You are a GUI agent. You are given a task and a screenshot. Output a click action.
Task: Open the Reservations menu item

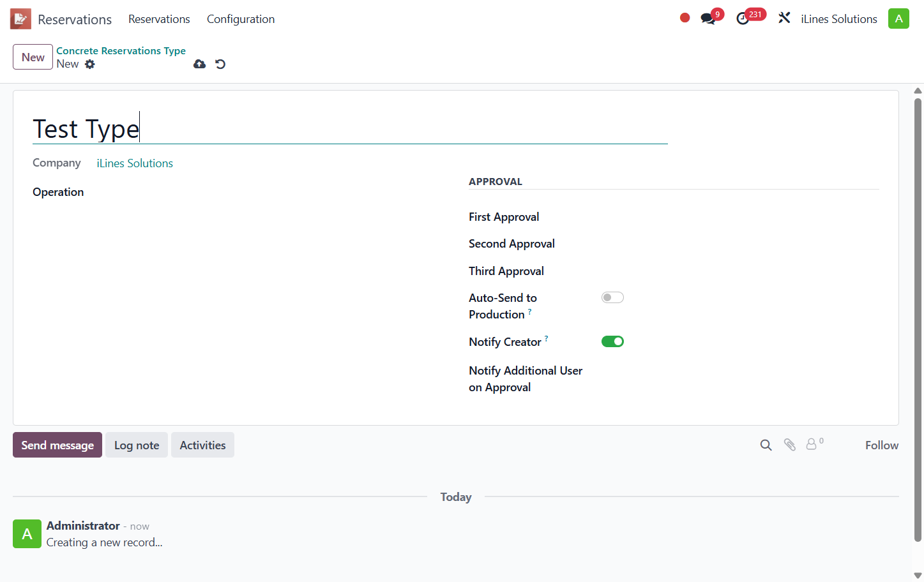click(159, 19)
